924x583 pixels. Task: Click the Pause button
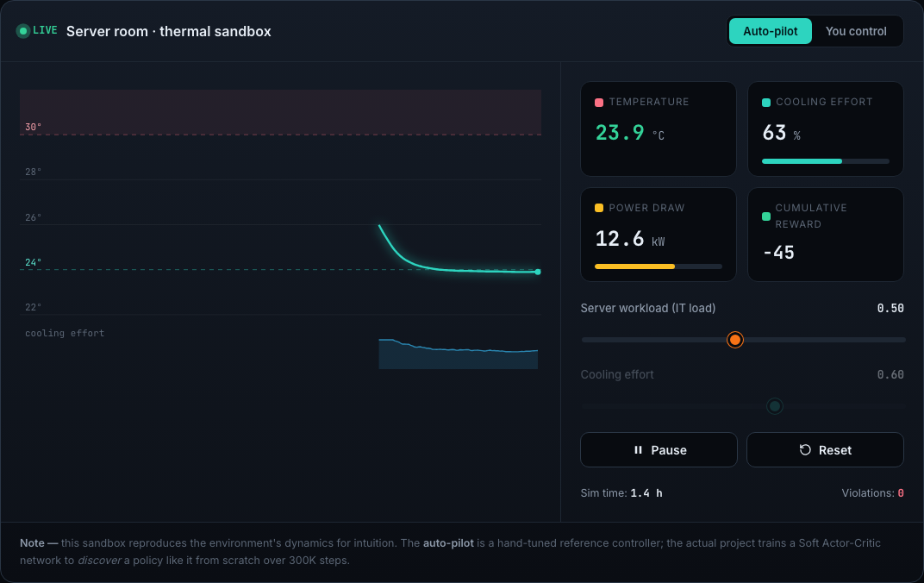point(659,450)
